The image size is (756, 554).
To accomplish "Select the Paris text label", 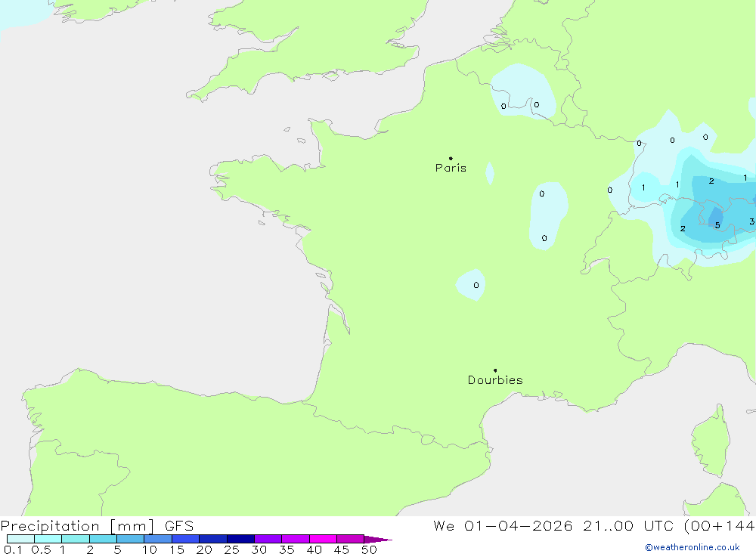I will coord(451,168).
